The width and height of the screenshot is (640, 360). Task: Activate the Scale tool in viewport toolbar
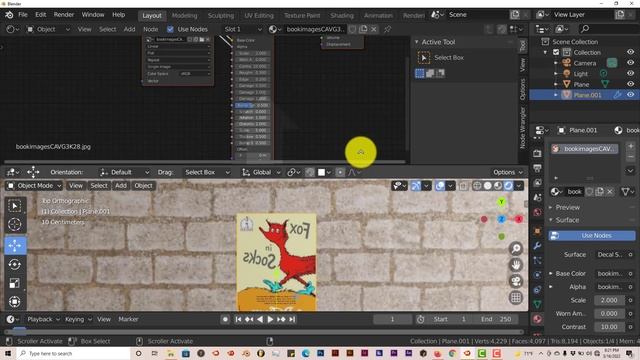(15, 283)
